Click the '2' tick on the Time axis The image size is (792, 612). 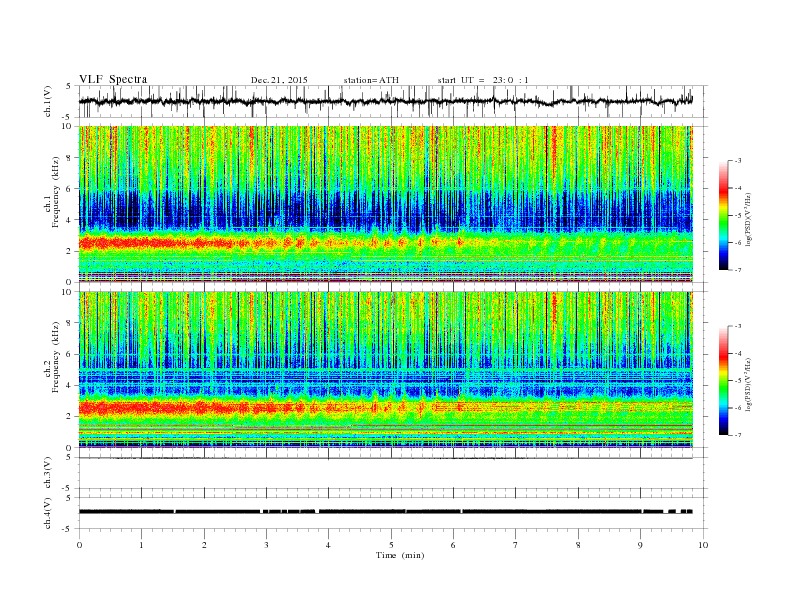tap(204, 545)
